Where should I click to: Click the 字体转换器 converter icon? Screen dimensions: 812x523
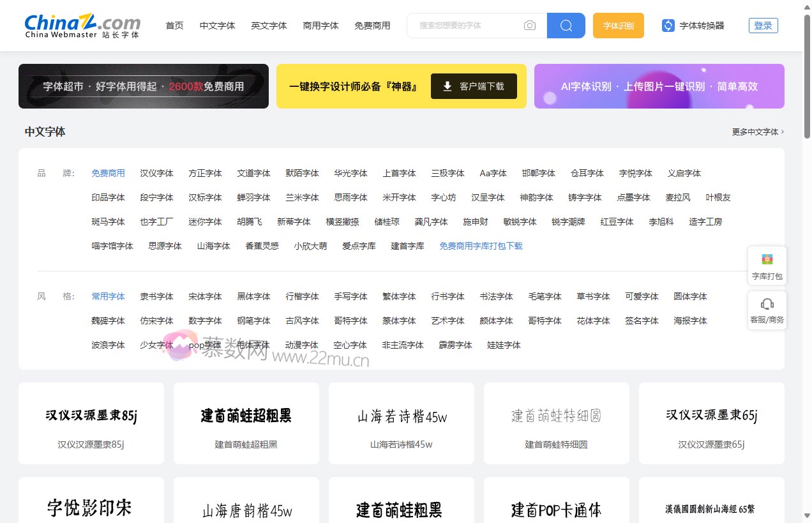(x=668, y=25)
